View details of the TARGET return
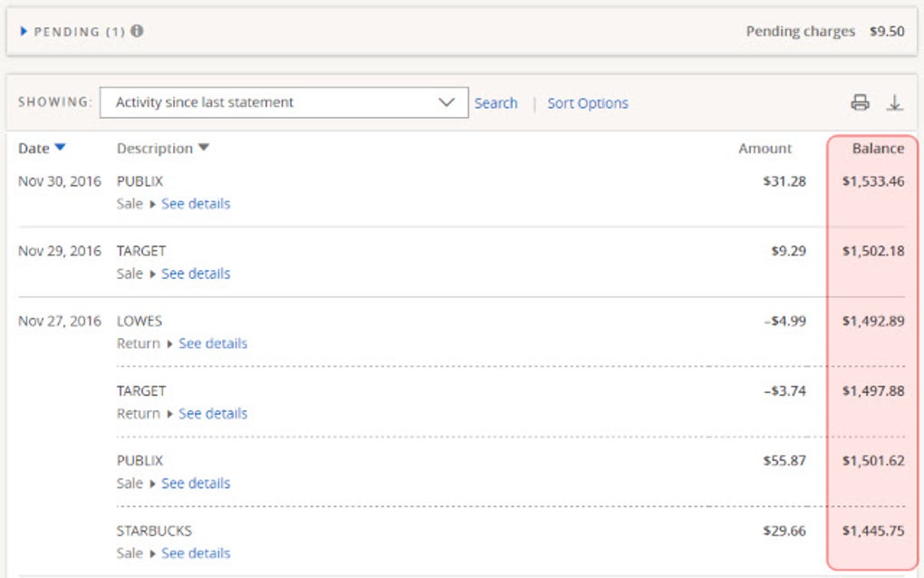The height and width of the screenshot is (578, 924). click(x=213, y=413)
